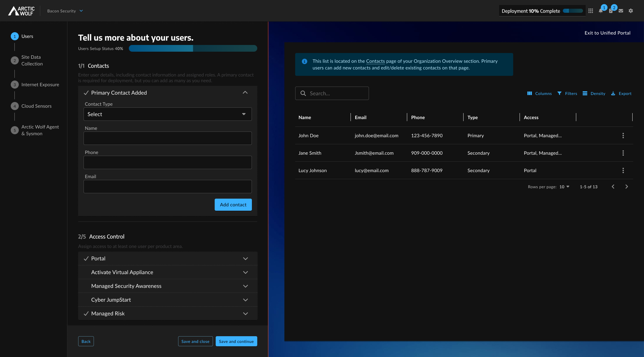Click the Jsmith@email.com cell

click(374, 153)
